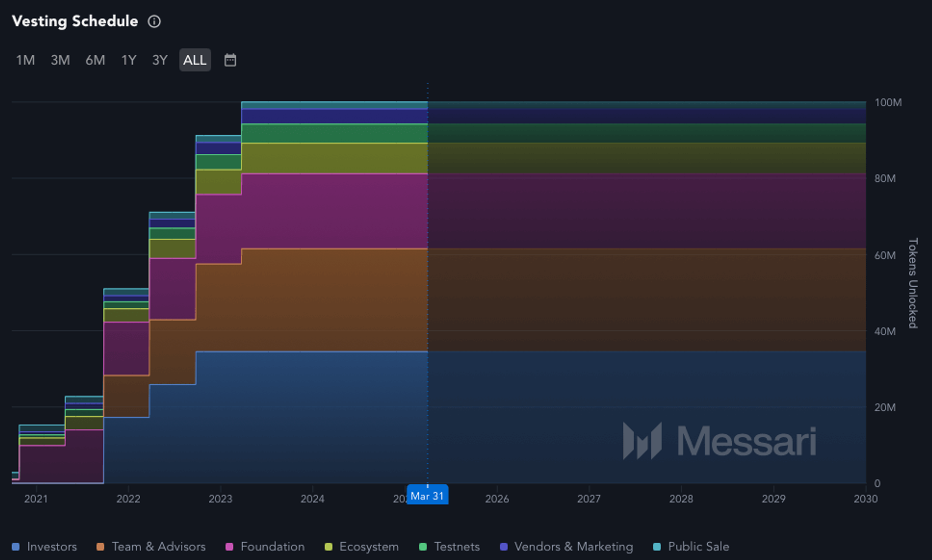The height and width of the screenshot is (560, 932).
Task: Toggle Vendors & Marketing legend entry
Action: pos(567,547)
